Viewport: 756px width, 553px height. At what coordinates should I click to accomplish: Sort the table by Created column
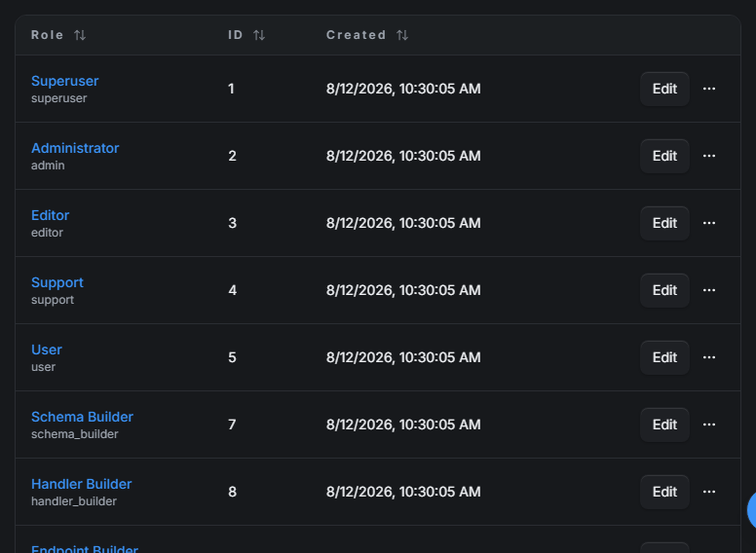[402, 35]
